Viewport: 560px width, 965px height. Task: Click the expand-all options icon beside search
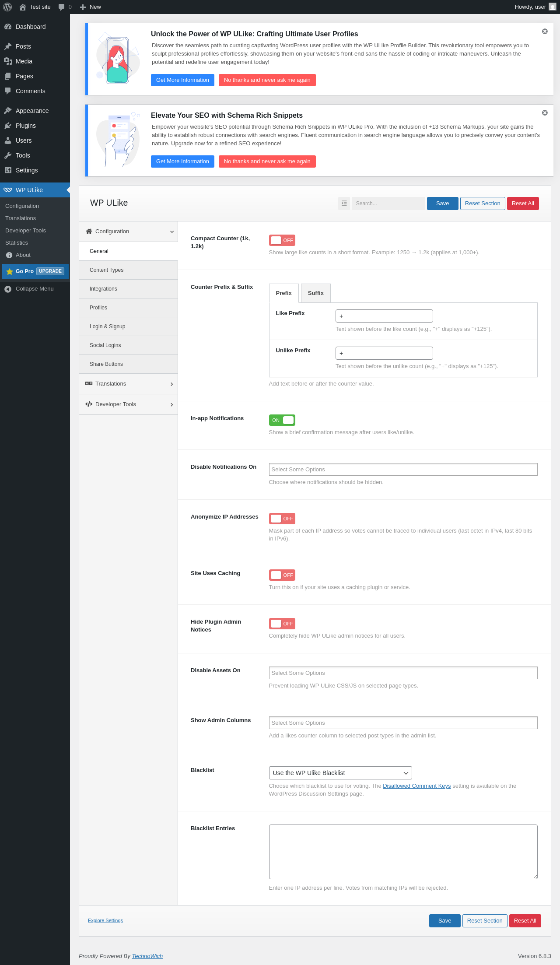[x=344, y=204]
